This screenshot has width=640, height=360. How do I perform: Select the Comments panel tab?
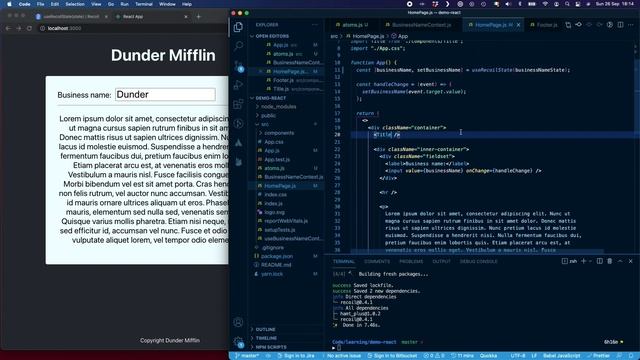click(377, 261)
